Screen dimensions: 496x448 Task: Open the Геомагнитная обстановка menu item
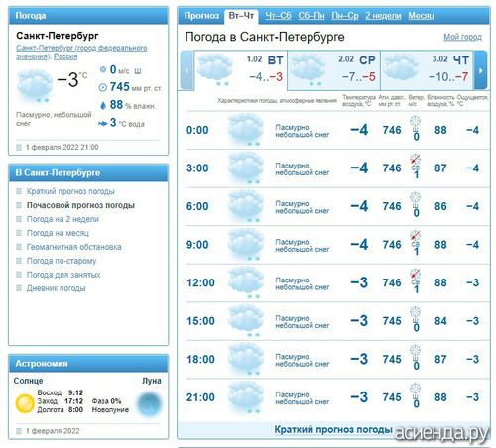click(x=74, y=247)
